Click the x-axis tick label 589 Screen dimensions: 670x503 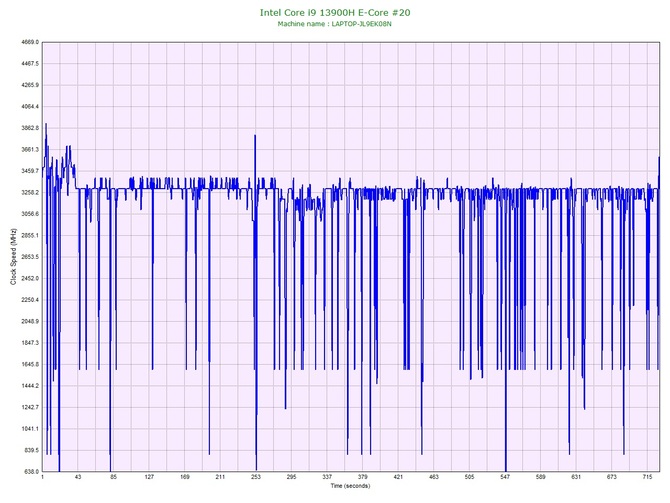coord(541,477)
